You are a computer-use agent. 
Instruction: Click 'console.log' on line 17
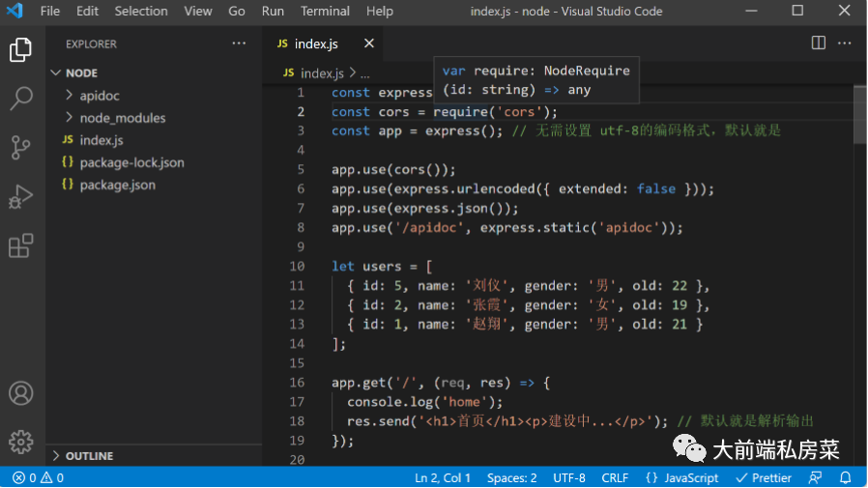(x=390, y=402)
